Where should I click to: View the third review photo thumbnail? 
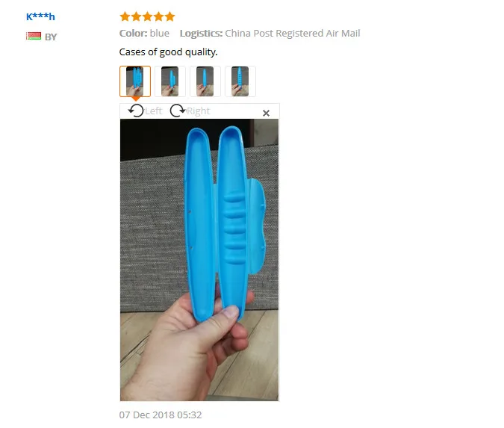coord(205,81)
